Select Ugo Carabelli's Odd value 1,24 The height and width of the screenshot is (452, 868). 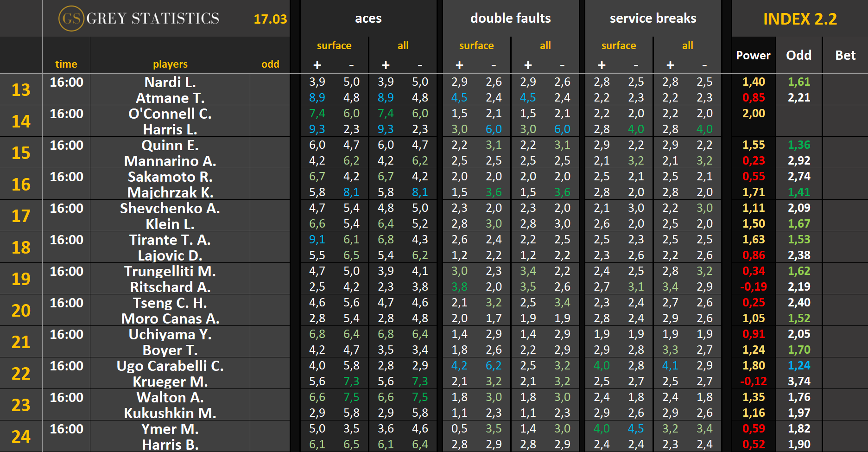point(799,366)
